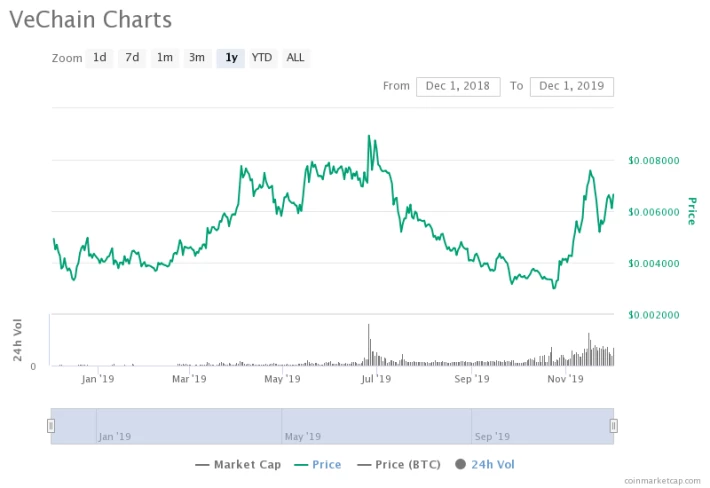Grab the left navigator range handle
The image size is (710, 488).
pyautogui.click(x=51, y=426)
